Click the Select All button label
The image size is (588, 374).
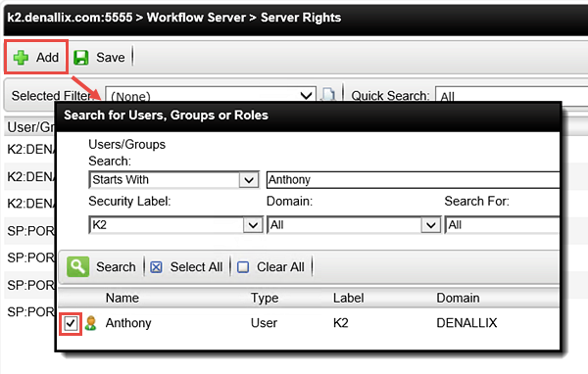196,267
